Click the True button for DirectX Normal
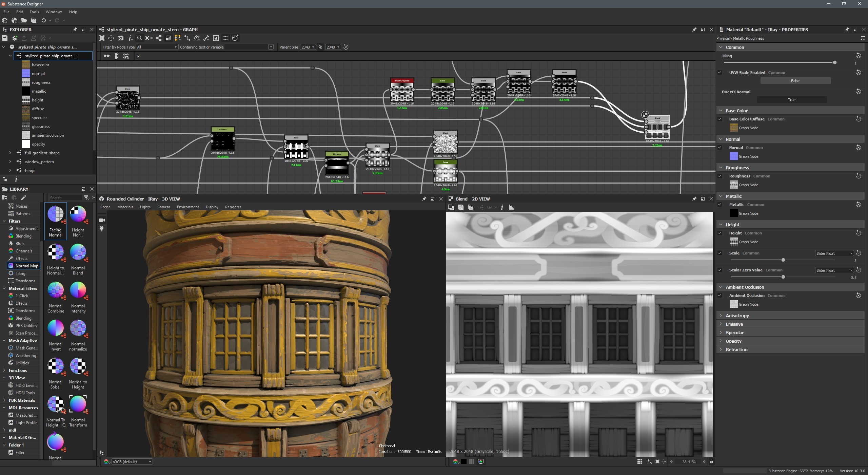 [792, 99]
